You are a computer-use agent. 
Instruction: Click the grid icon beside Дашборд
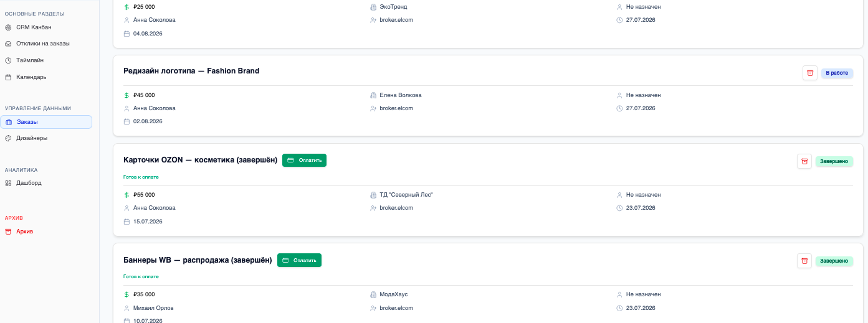point(9,183)
